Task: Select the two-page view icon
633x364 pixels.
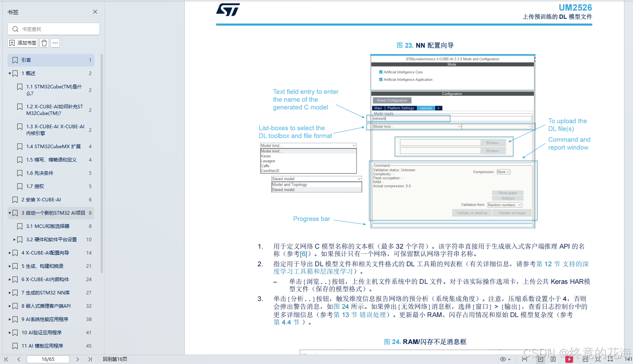Action: pyautogui.click(x=553, y=359)
